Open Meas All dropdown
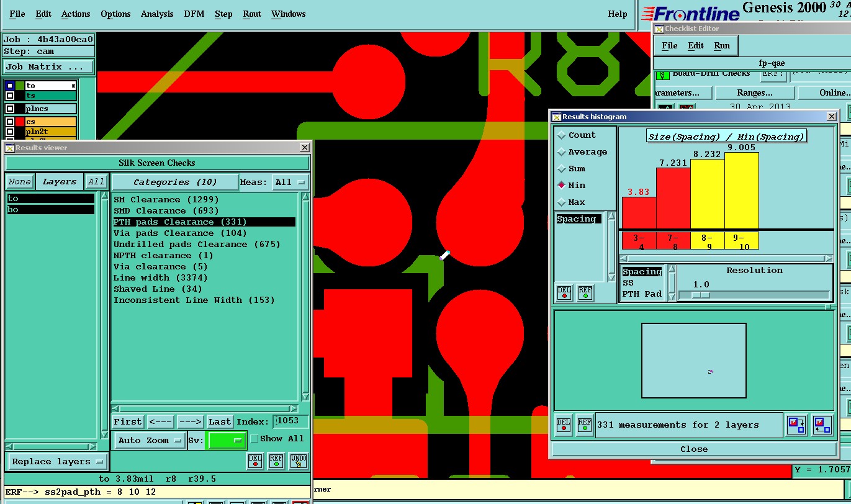This screenshot has width=851, height=504. [x=290, y=182]
